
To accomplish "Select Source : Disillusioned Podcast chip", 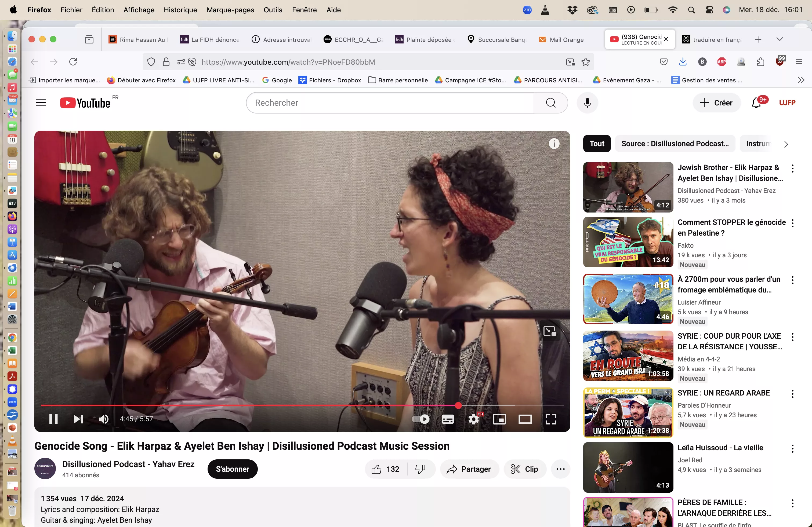I will pyautogui.click(x=675, y=144).
